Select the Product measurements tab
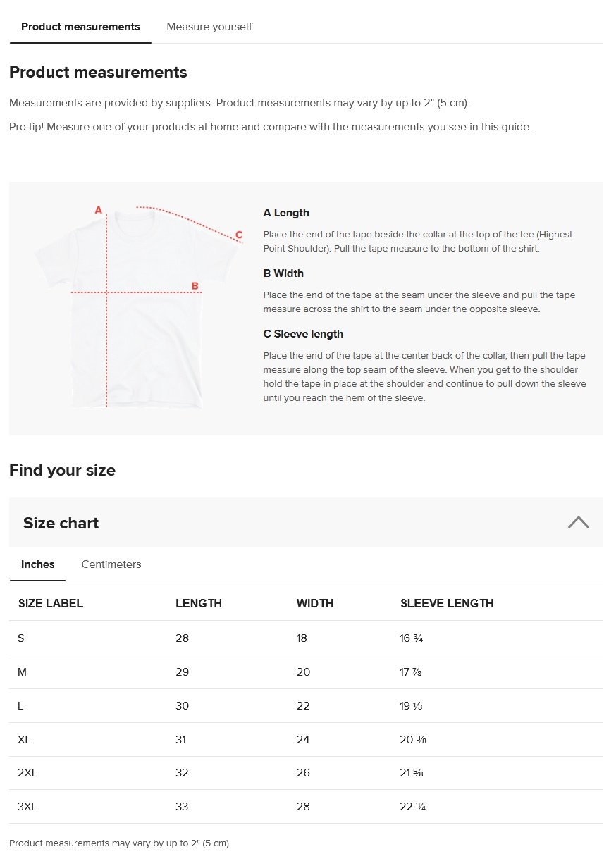 tap(80, 27)
